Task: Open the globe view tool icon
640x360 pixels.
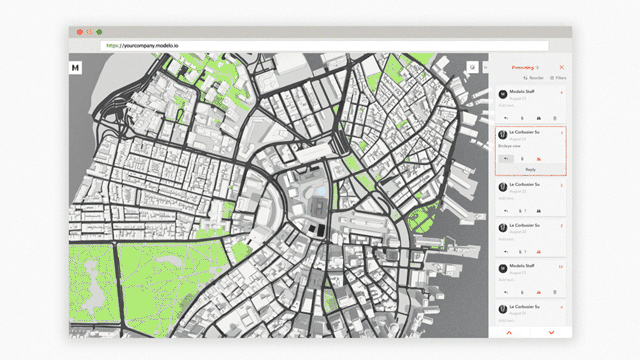Action: click(x=472, y=67)
